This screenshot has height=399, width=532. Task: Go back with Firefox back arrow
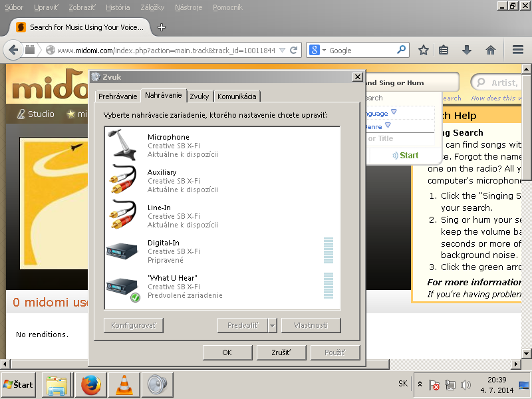point(13,51)
